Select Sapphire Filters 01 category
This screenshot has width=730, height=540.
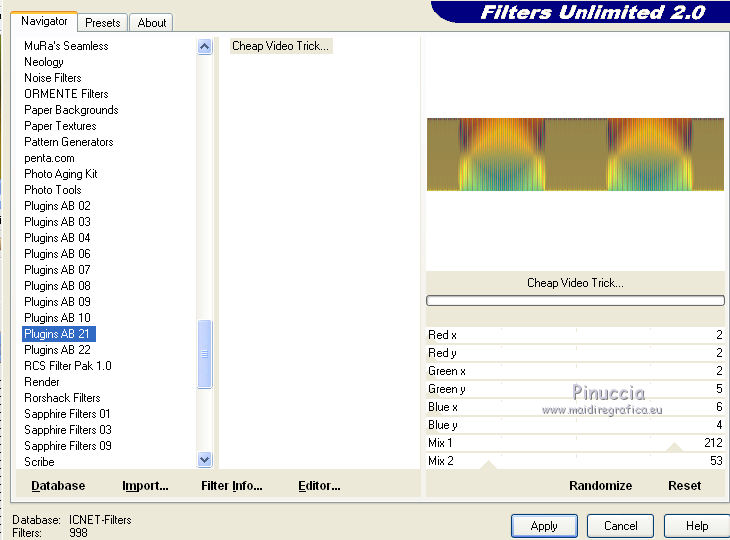point(68,414)
